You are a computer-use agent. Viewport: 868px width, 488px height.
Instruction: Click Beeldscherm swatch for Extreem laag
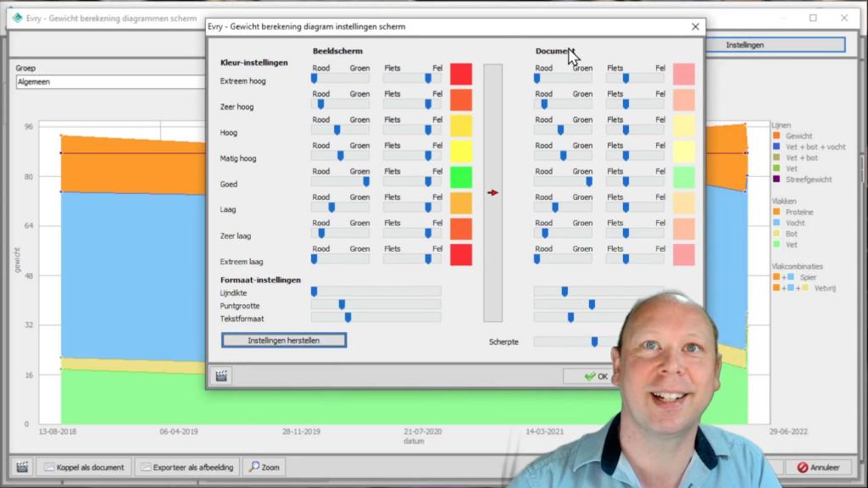461,255
